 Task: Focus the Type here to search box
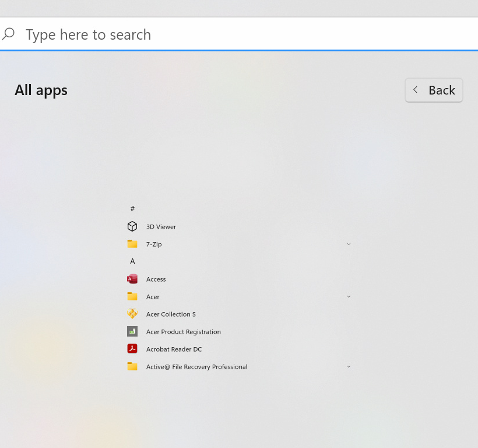click(239, 34)
